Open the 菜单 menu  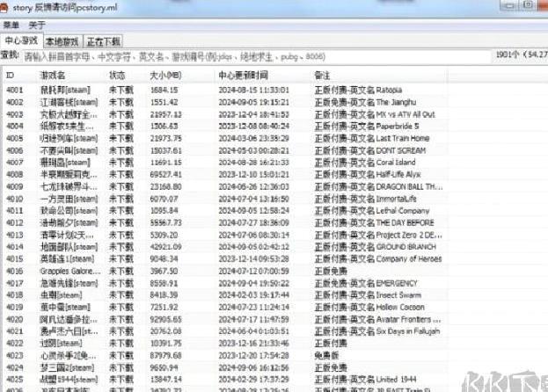11,25
